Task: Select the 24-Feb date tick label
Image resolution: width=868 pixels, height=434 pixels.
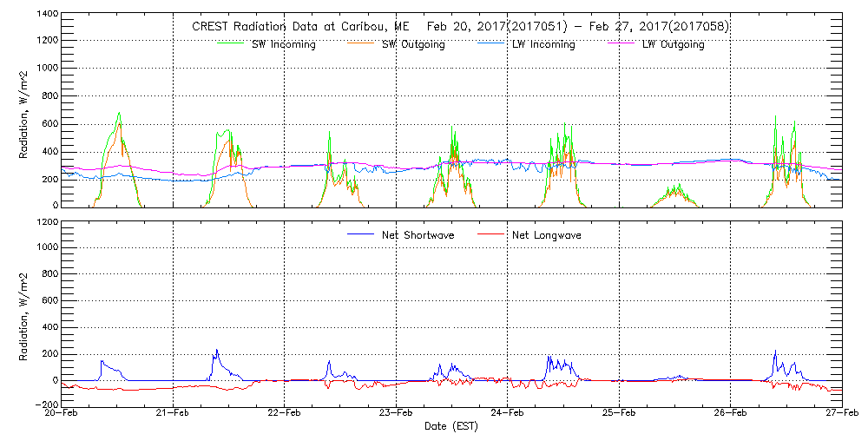Action: (x=508, y=414)
